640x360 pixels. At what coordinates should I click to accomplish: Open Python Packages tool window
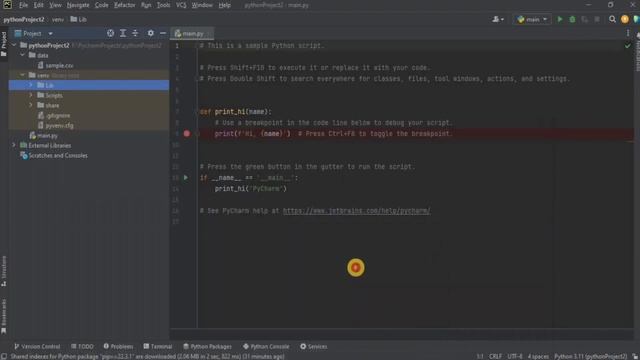tap(207, 347)
